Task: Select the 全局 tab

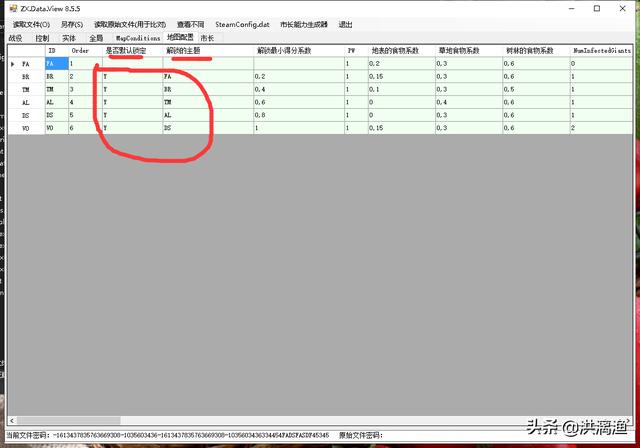Action: 96,37
